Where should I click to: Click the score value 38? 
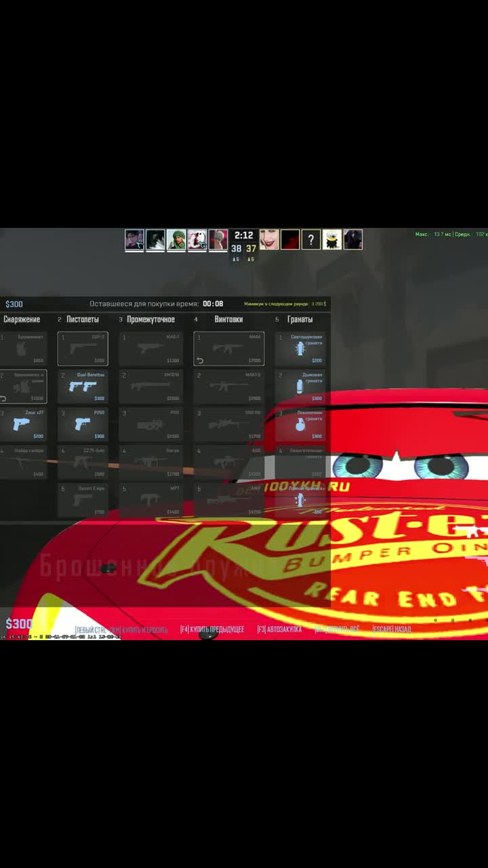pyautogui.click(x=236, y=249)
